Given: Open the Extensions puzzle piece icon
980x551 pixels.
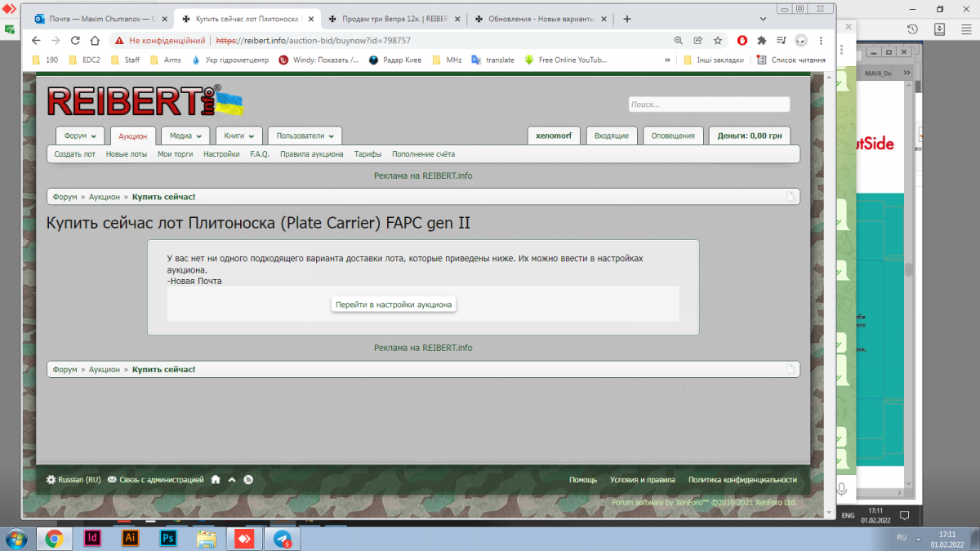Looking at the screenshot, I should (762, 40).
